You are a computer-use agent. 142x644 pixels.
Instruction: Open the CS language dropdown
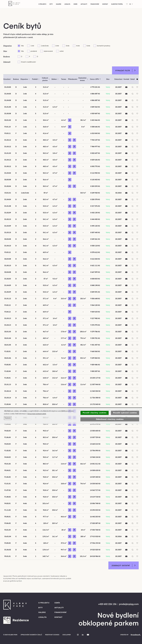(x=131, y=4)
